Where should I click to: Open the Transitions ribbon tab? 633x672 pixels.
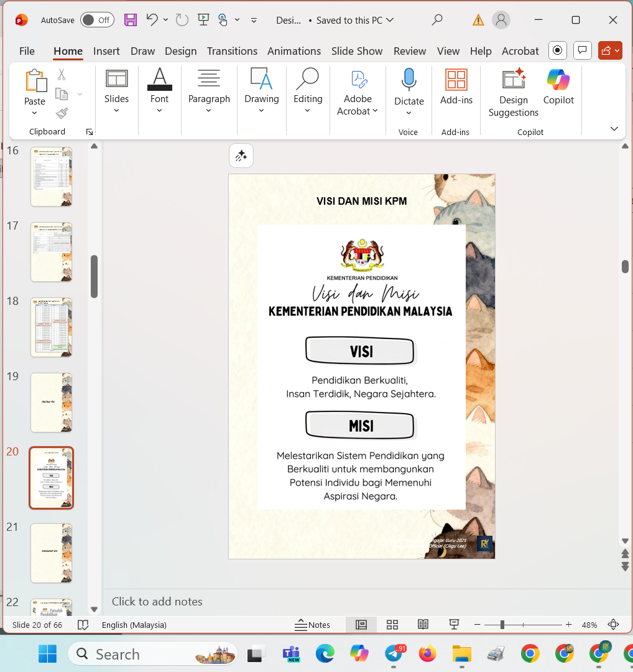point(232,51)
